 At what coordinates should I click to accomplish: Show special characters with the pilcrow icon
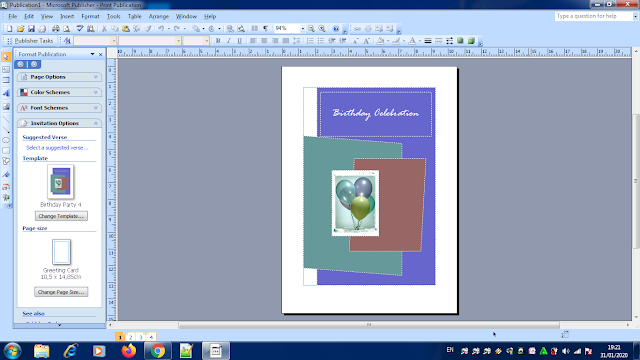point(265,29)
